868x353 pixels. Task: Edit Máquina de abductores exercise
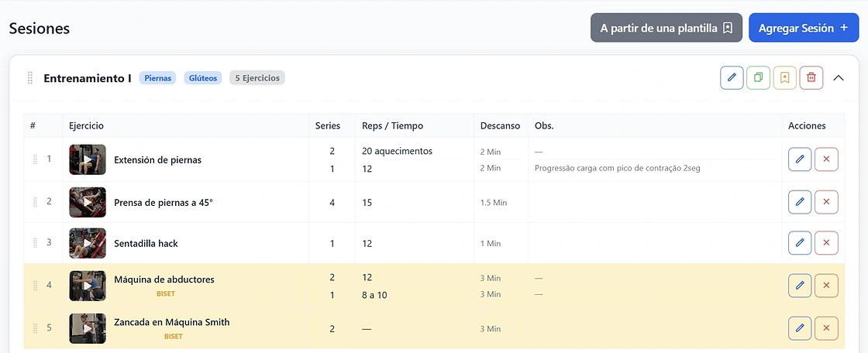[x=800, y=286]
